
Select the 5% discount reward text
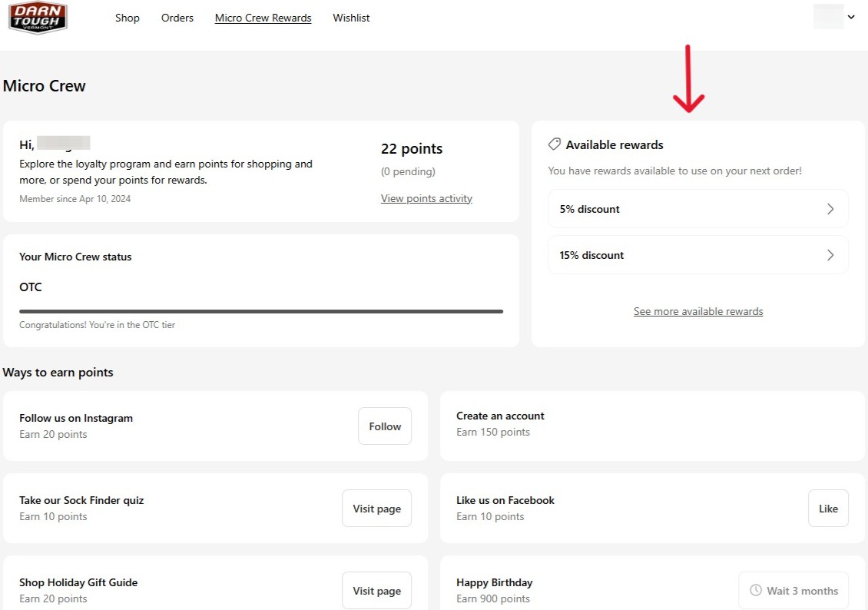(x=590, y=209)
